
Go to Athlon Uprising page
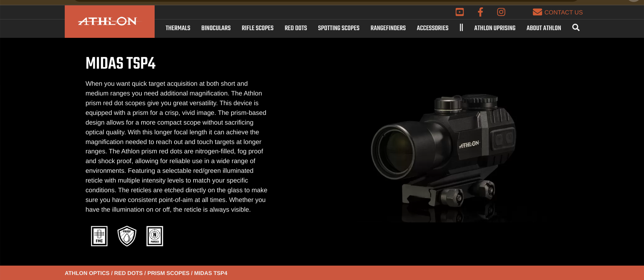point(495,28)
